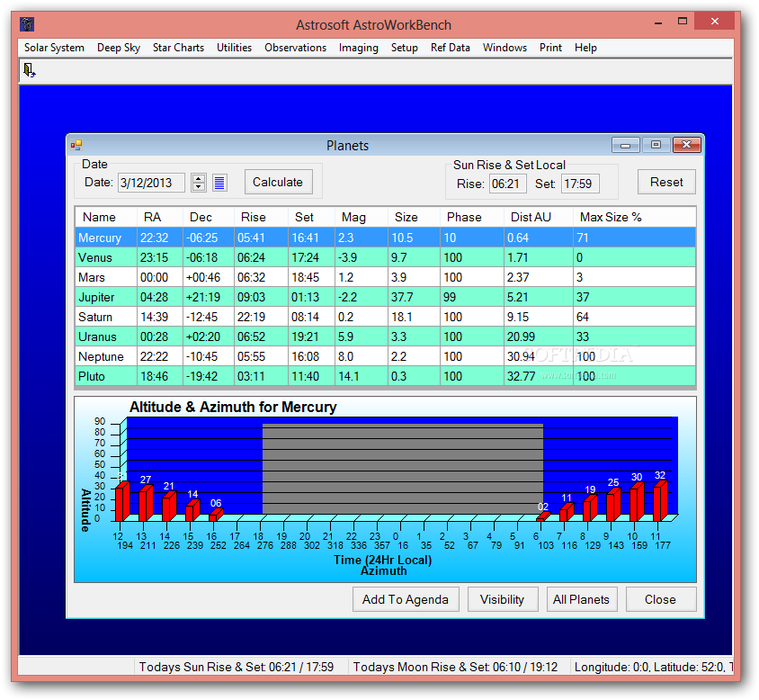Select the Jupiter row
759x700 pixels.
pyautogui.click(x=385, y=297)
